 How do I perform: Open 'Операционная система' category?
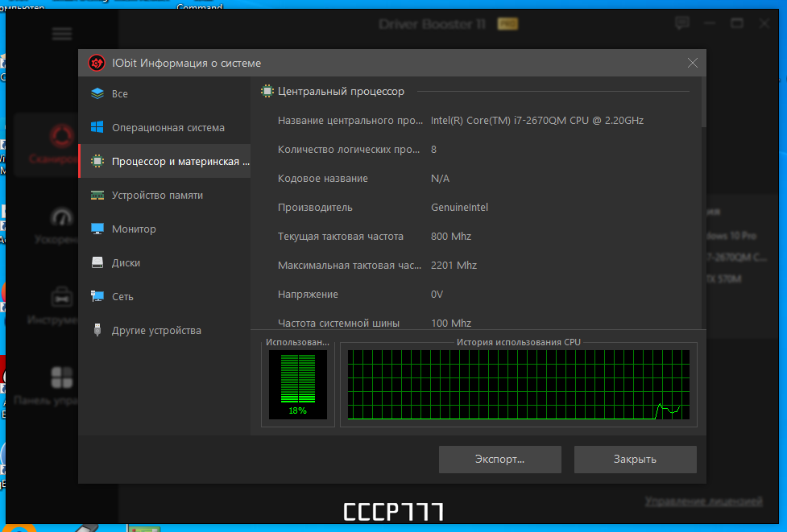tap(164, 127)
